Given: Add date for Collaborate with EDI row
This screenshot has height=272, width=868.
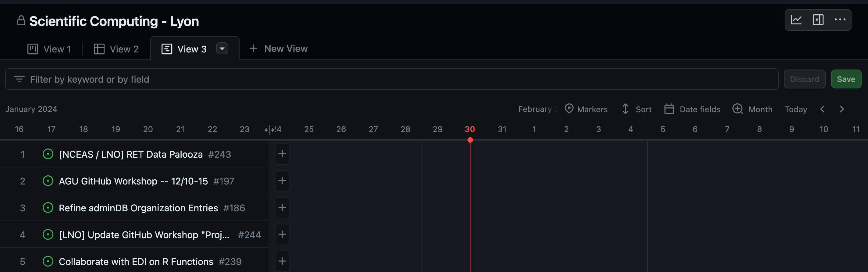Looking at the screenshot, I should [282, 261].
